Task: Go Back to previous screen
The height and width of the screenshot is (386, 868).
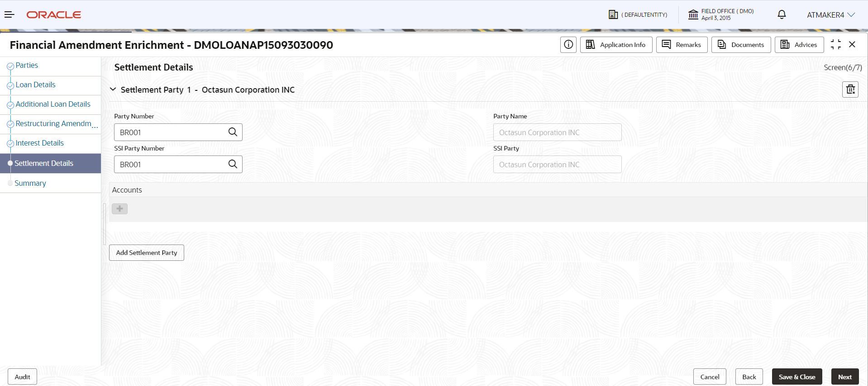Action: (x=749, y=377)
